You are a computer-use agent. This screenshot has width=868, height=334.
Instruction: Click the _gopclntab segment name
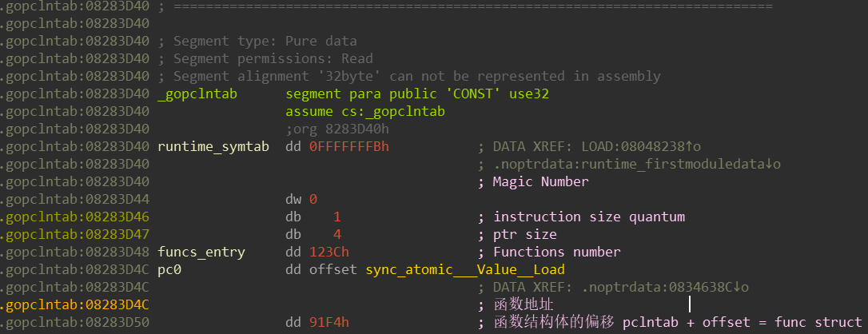tap(197, 94)
